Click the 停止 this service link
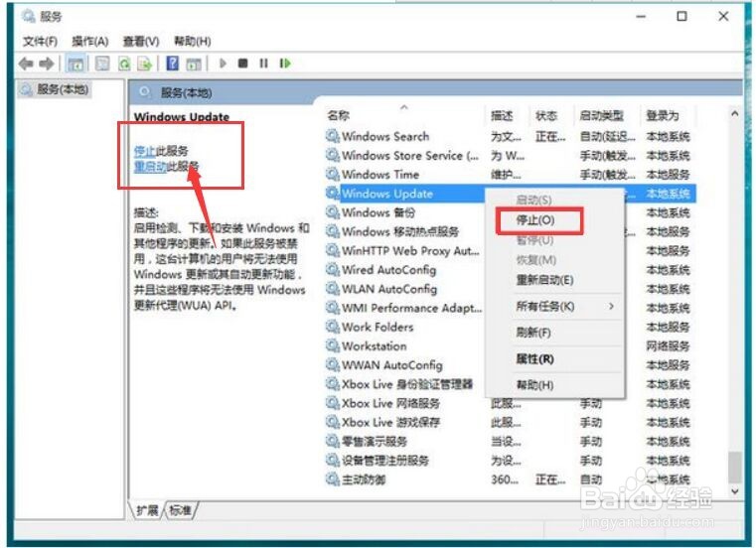The image size is (756, 548). pos(144,151)
